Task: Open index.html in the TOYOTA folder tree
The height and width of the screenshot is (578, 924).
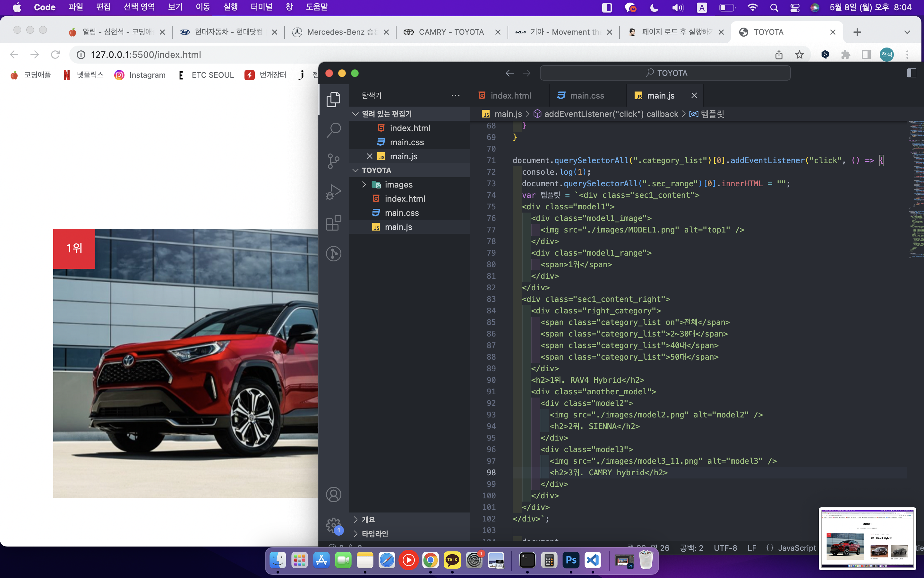Action: [410, 199]
